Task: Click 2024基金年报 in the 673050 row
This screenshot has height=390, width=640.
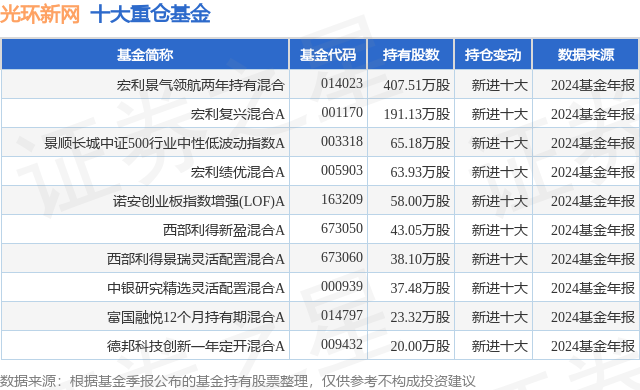Action: pos(593,230)
